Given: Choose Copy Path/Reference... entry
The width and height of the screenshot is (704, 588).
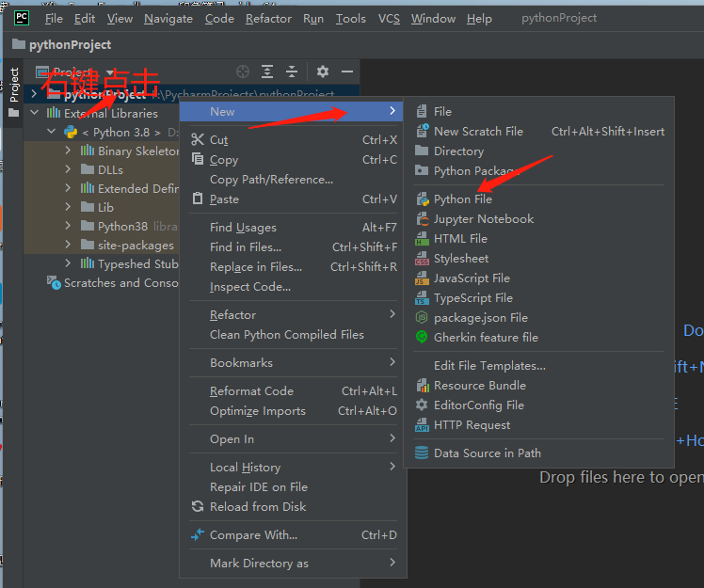Looking at the screenshot, I should click(x=294, y=180).
